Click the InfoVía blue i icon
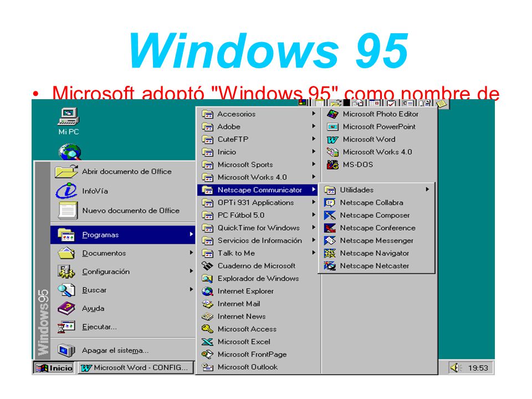Viewport: 532px width, 399px height. pos(66,191)
